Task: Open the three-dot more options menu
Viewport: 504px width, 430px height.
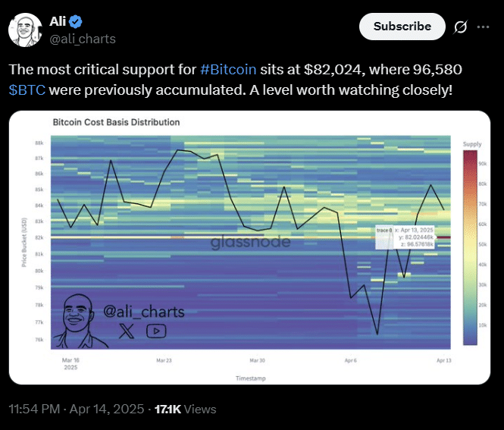Action: pos(483,27)
